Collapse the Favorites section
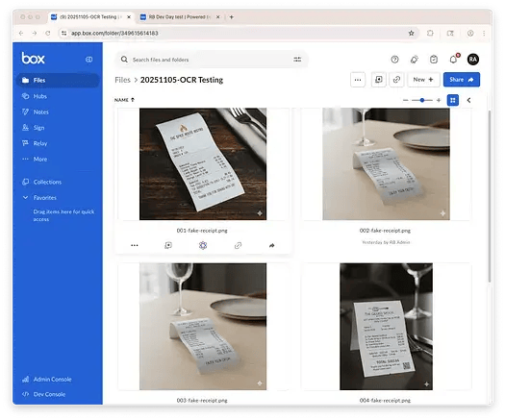Screen dimensions: 505x420 (x=25, y=198)
